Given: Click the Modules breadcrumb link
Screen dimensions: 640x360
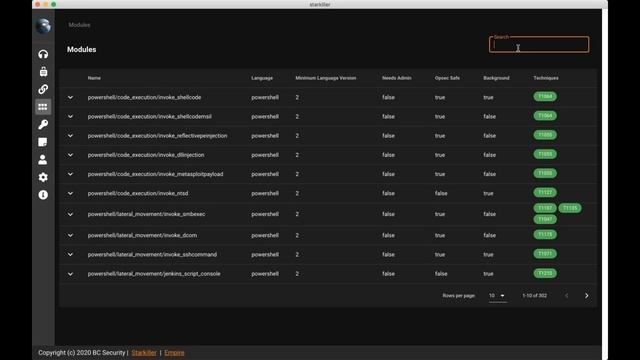Looking at the screenshot, I should pyautogui.click(x=79, y=25).
